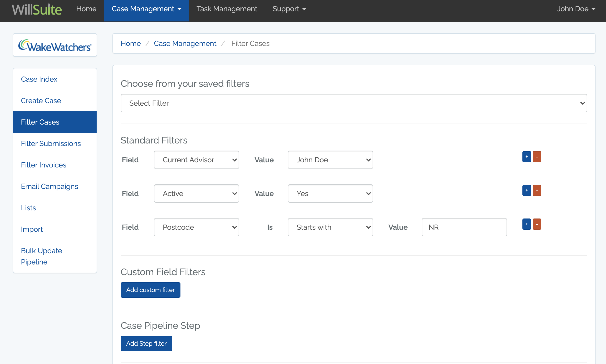
Task: Change the Active value Yes dropdown
Action: pos(330,193)
